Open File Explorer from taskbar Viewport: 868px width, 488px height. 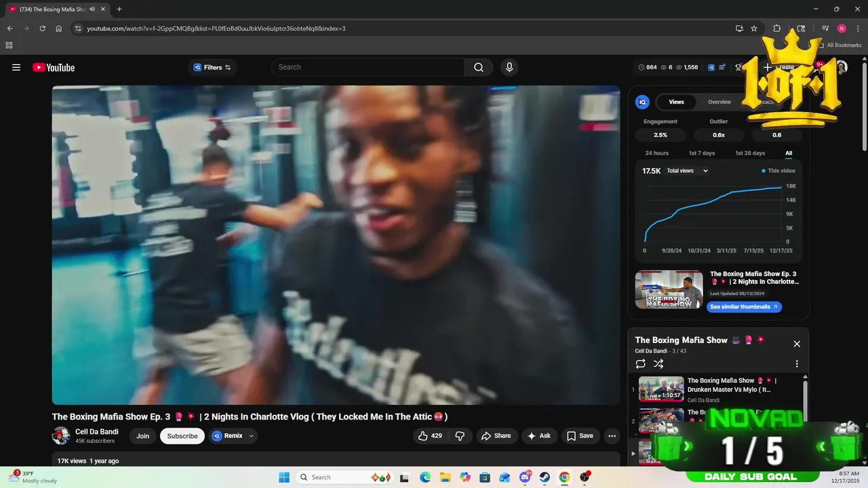(445, 477)
